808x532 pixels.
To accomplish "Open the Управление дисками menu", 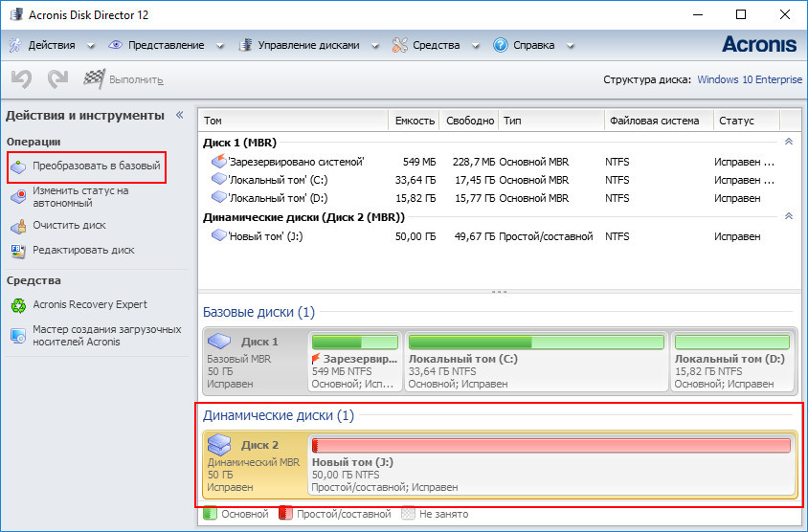I will [308, 45].
